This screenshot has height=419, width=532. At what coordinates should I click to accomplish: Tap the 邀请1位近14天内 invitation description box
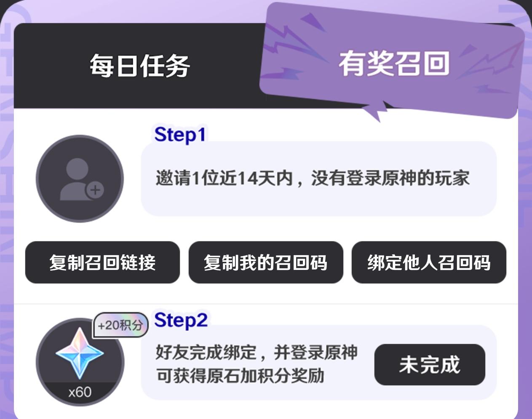coord(319,179)
